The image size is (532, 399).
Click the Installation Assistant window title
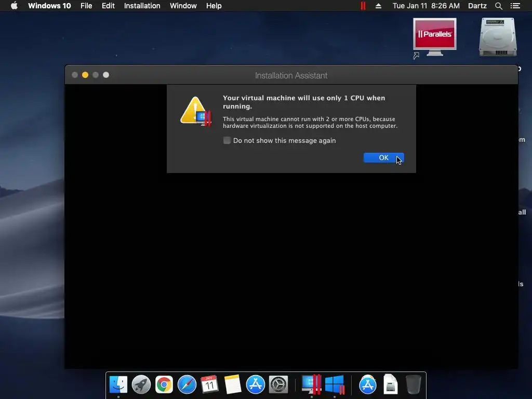point(291,75)
